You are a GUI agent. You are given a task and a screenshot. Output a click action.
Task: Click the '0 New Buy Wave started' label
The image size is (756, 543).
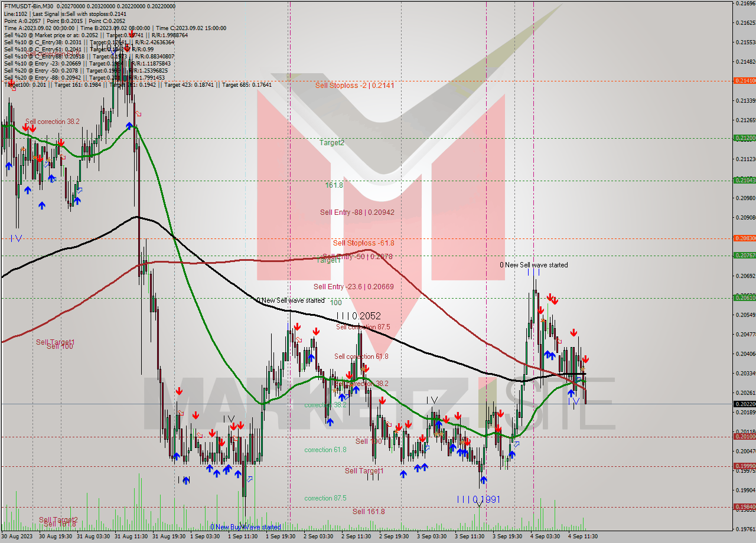(x=246, y=527)
